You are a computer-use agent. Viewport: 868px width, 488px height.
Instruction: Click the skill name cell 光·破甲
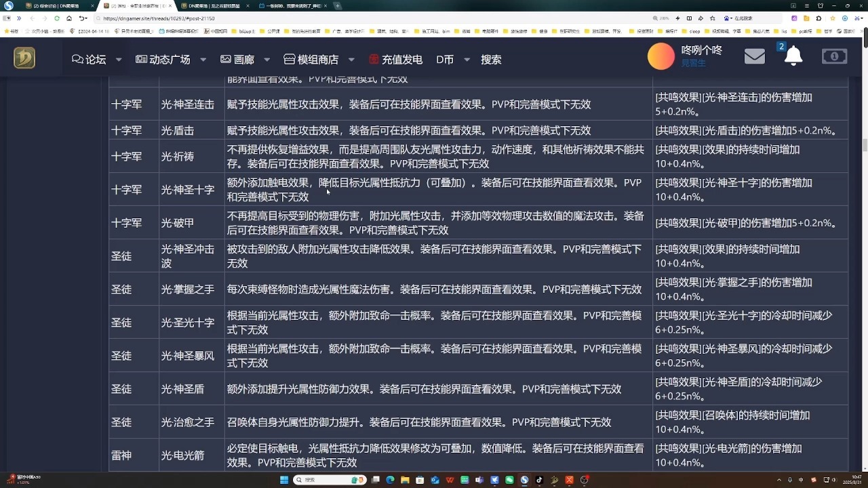pyautogui.click(x=192, y=223)
